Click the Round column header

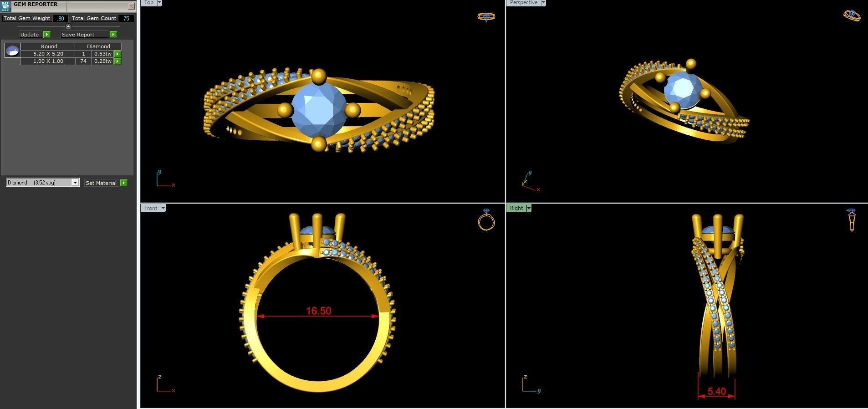(48, 46)
